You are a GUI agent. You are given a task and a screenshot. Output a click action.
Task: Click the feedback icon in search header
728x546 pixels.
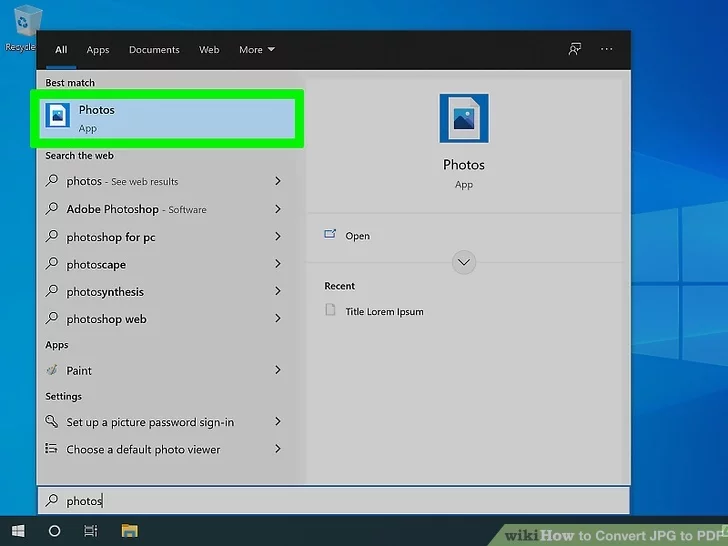pyautogui.click(x=574, y=49)
